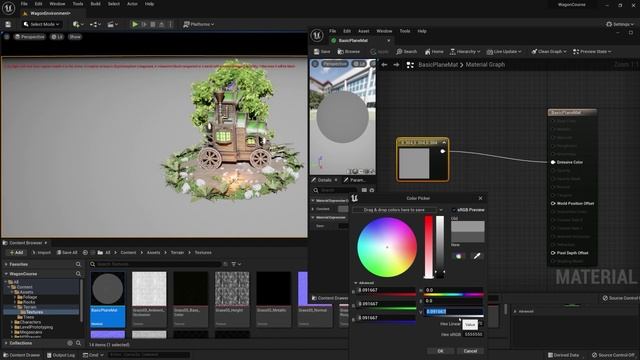Click Content Browser history icon
Image resolution: width=640 pixels, height=360 pixels.
[x=85, y=252]
